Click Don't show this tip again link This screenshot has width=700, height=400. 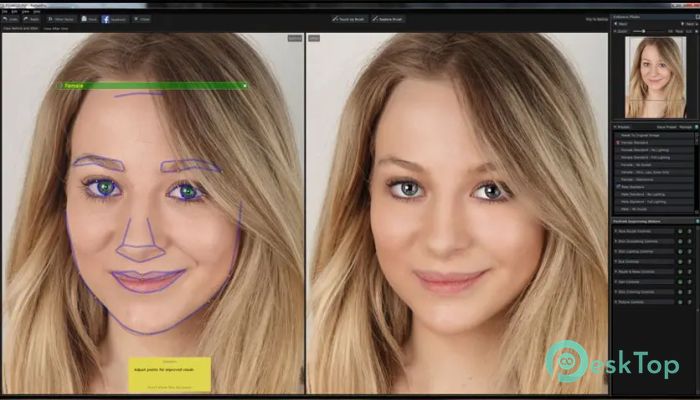pos(170,387)
